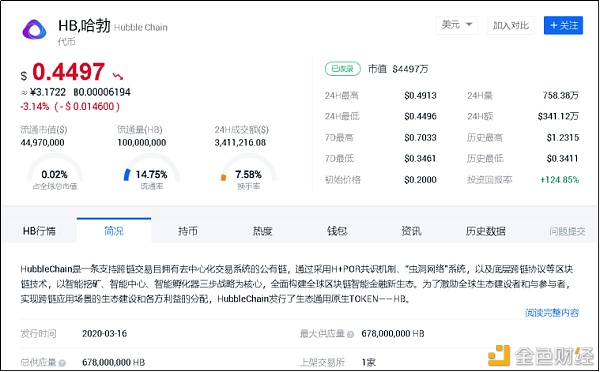Open the 热度 tab
The width and height of the screenshot is (600, 372).
coord(262,231)
